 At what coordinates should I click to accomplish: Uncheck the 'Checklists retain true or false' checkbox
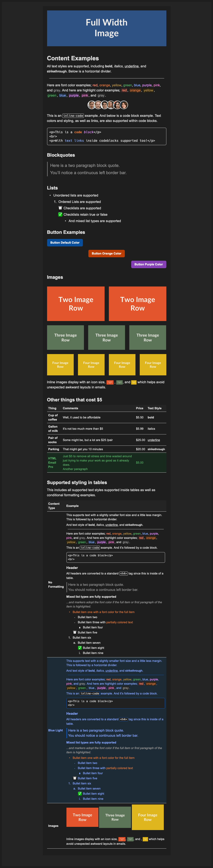coord(60,214)
